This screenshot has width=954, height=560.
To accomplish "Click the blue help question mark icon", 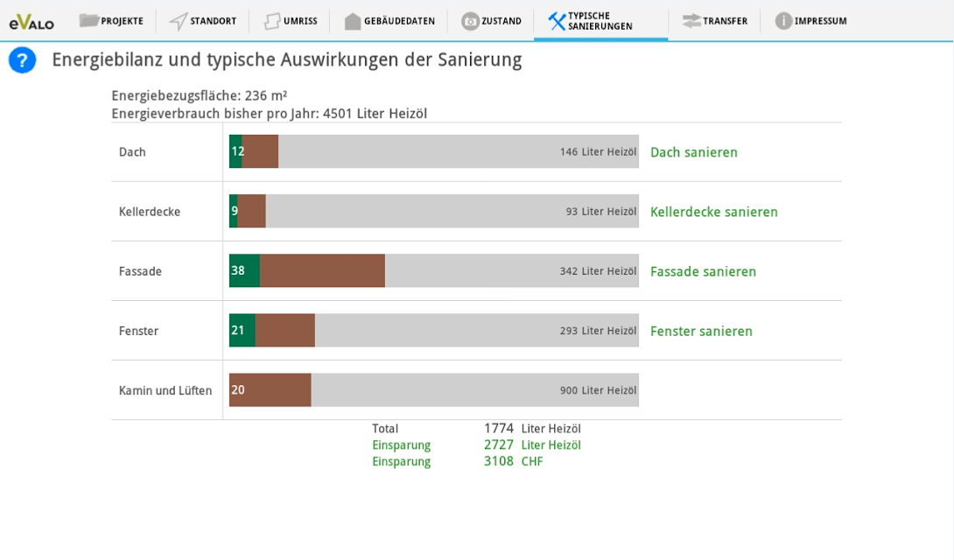I will click(22, 60).
